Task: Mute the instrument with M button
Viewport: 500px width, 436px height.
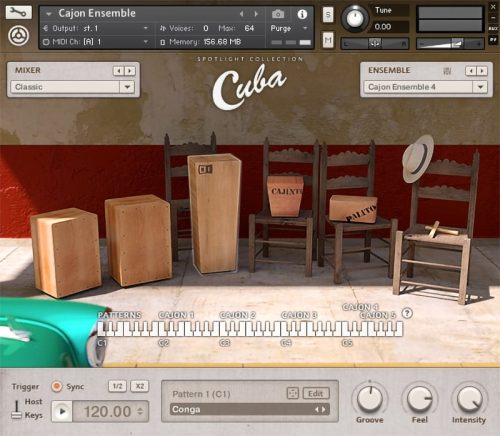Action: pyautogui.click(x=328, y=40)
